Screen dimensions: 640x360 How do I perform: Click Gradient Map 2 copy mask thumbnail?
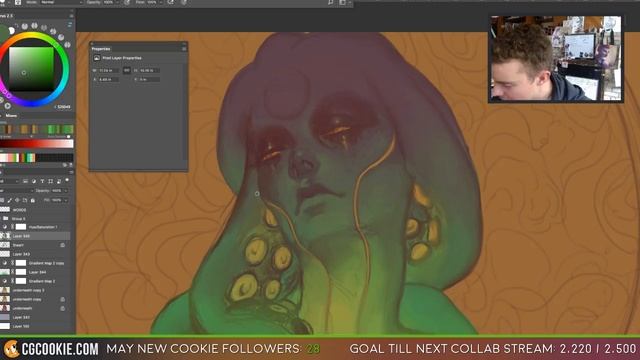tap(21, 263)
